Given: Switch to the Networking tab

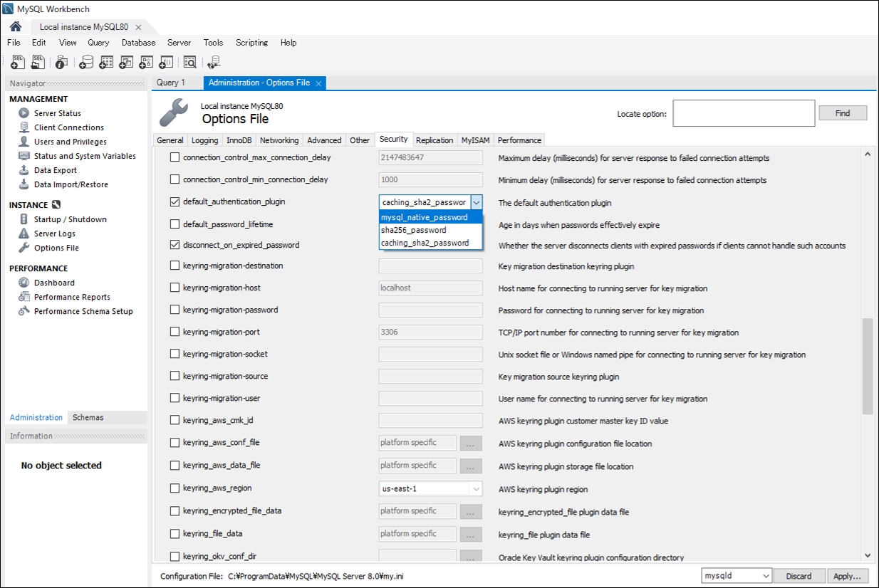Looking at the screenshot, I should point(279,140).
